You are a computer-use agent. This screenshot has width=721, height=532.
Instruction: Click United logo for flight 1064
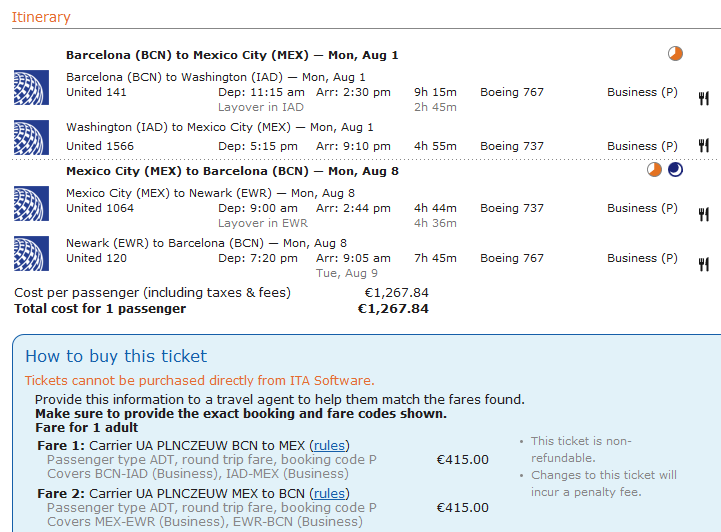click(31, 203)
